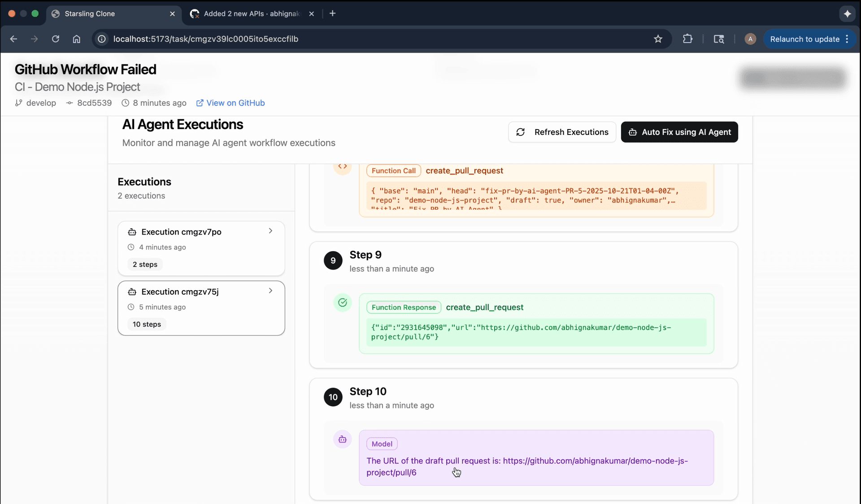
Task: Expand Execution cmgzv75j with its chevron
Action: click(x=270, y=291)
